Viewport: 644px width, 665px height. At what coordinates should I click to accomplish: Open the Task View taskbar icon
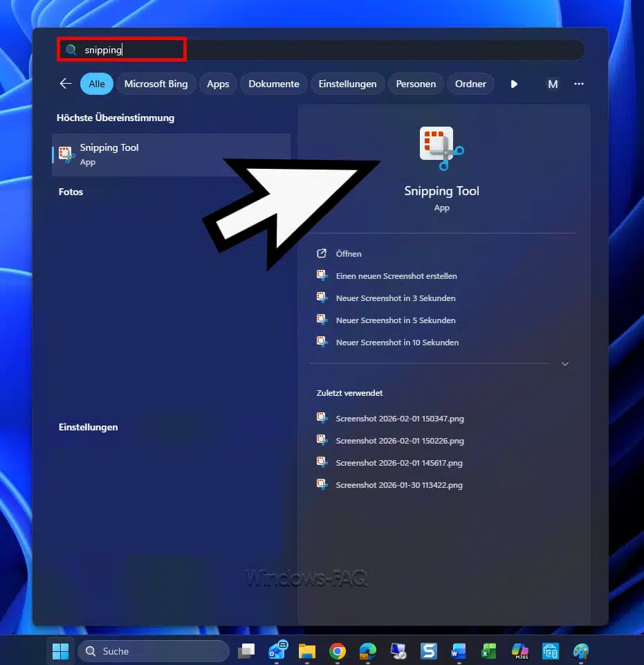[x=246, y=651]
